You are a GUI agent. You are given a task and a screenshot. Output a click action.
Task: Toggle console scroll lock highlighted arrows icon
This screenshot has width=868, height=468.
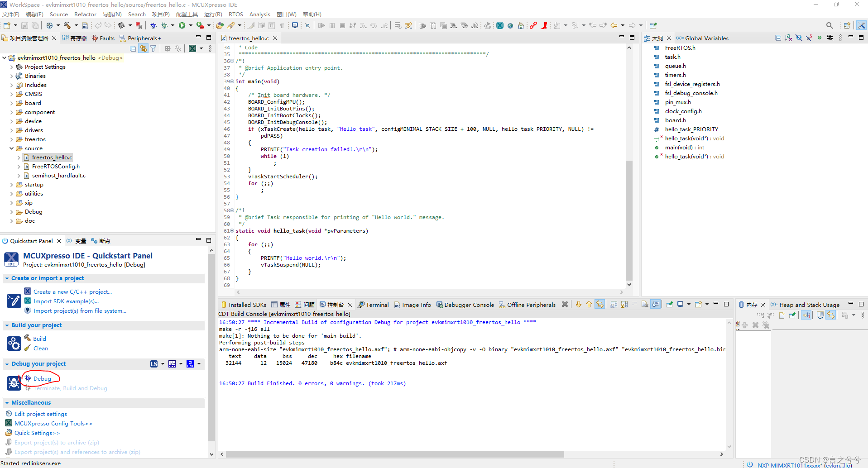tap(600, 305)
